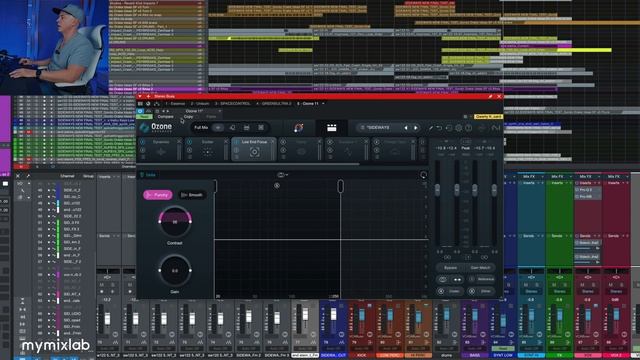The width and height of the screenshot is (640, 360).
Task: Click the Gain knob in Low End Focus
Action: [175, 271]
